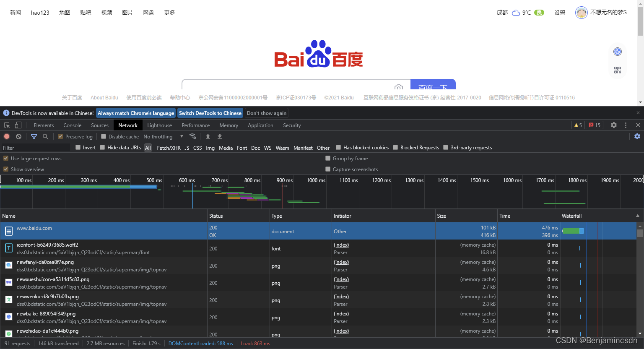The width and height of the screenshot is (644, 349).
Task: Toggle Show overview checkbox
Action: [x=6, y=169]
